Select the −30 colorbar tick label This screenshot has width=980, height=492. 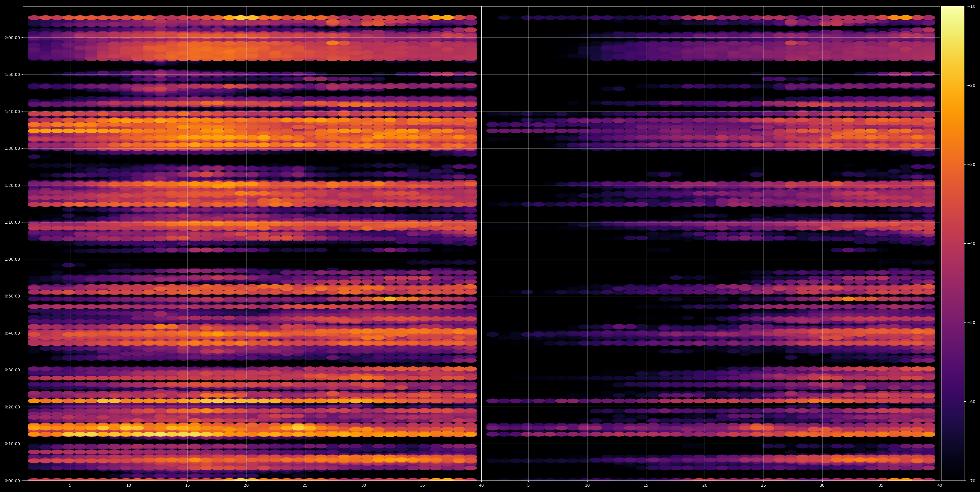click(x=971, y=164)
